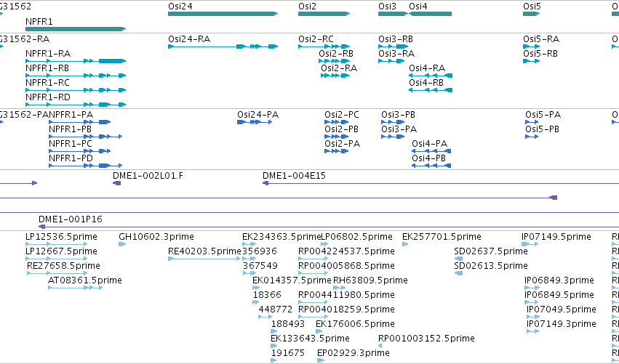Image resolution: width=619 pixels, height=364 pixels.
Task: Click the Osi5 gene glyph
Action: (532, 14)
